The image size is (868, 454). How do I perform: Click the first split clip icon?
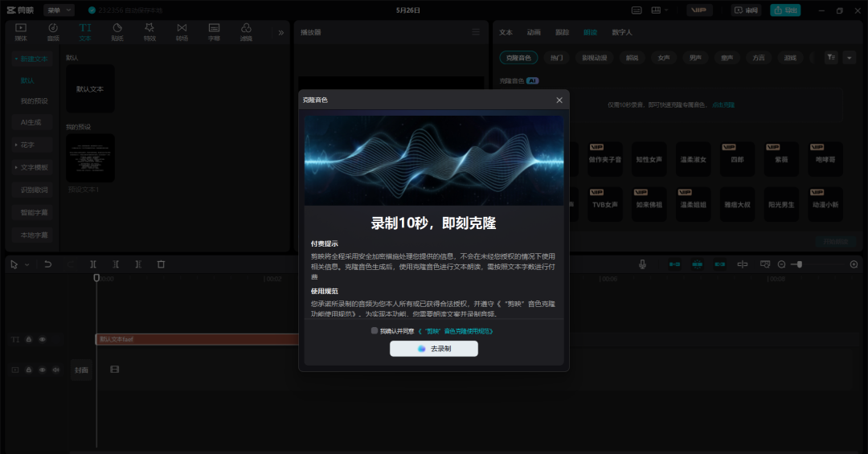93,264
